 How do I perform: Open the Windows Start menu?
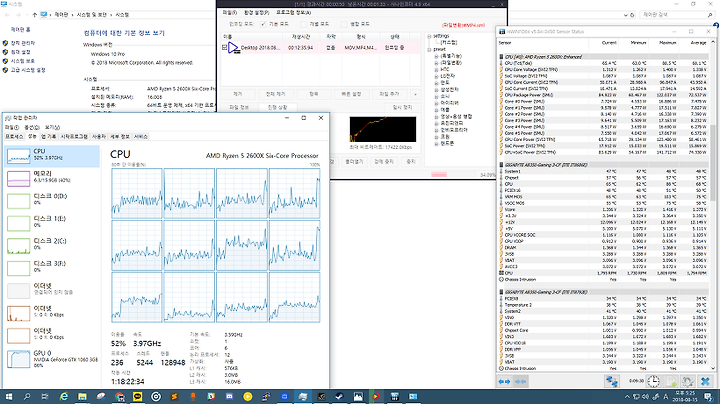pos(8,397)
